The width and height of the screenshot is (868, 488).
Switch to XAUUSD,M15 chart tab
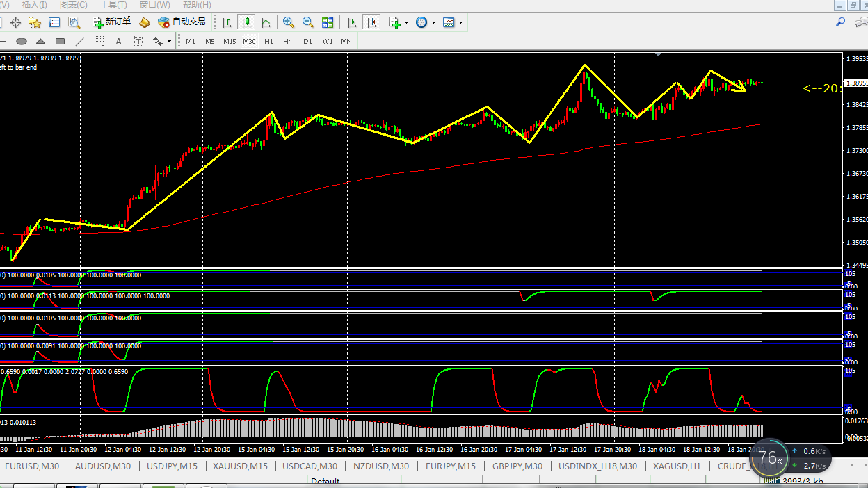(241, 466)
